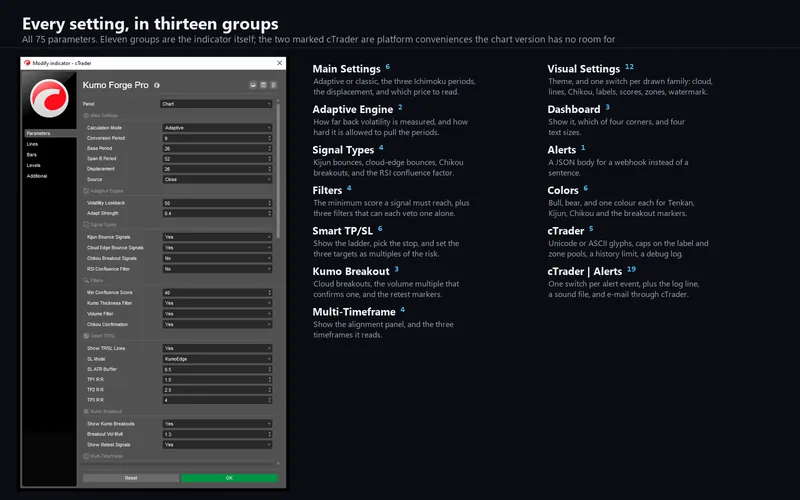The image size is (800, 500).
Task: Click the load preset icon at dialog top-right
Action: [x=253, y=85]
